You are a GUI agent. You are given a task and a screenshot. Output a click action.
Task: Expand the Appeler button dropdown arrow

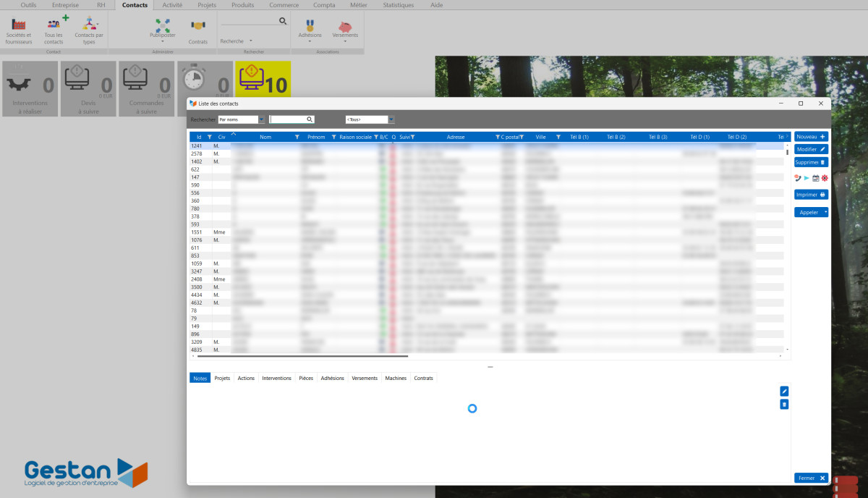(825, 212)
